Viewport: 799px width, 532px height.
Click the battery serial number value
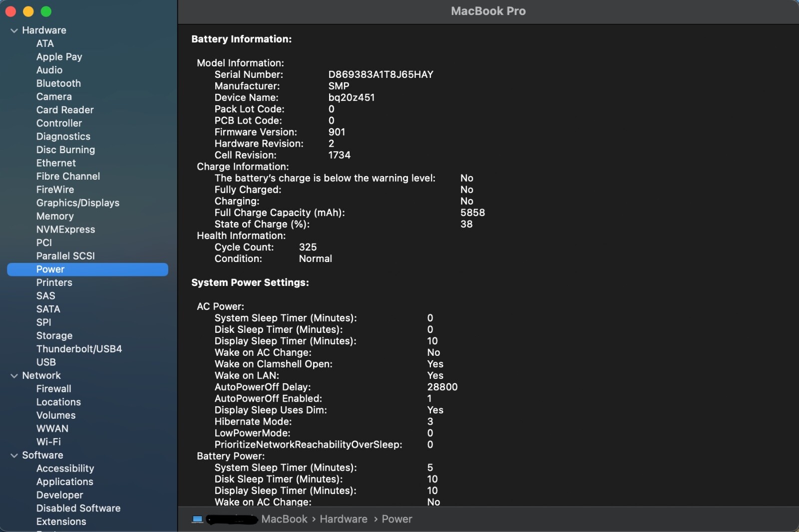click(x=381, y=74)
